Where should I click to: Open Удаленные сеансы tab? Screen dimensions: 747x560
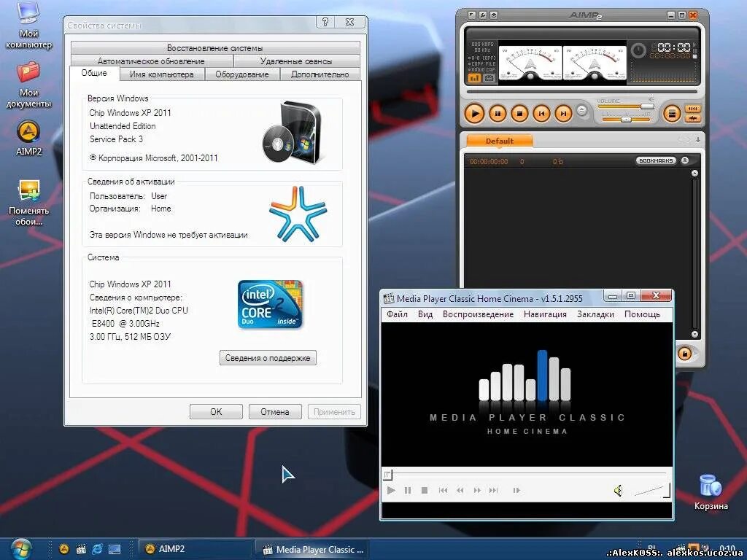pos(296,61)
